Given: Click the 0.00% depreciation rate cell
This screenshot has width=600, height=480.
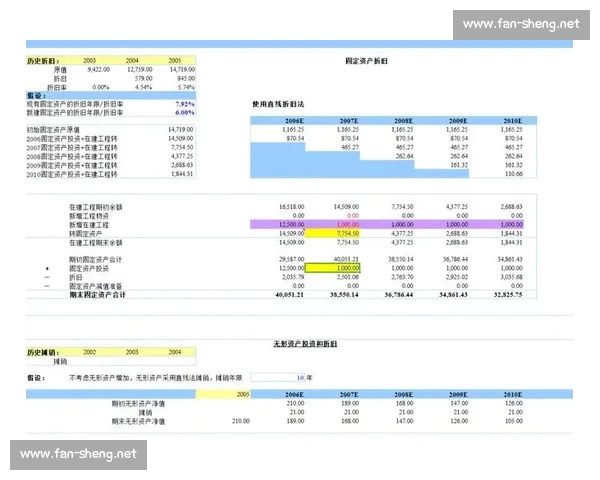Looking at the screenshot, I should pyautogui.click(x=101, y=87).
